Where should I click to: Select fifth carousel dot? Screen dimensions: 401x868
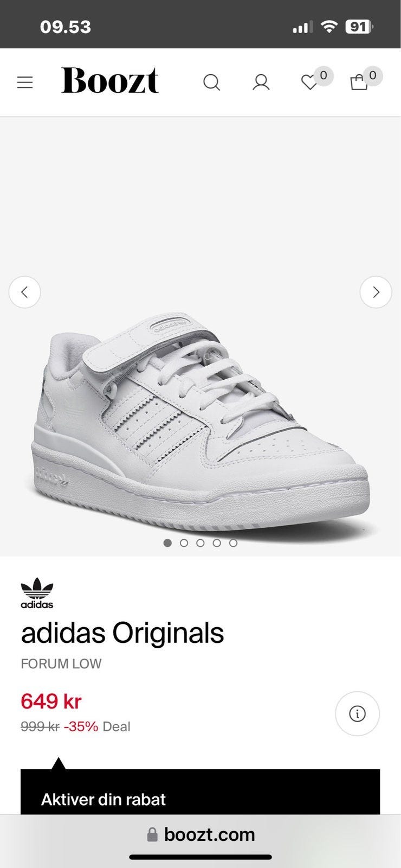click(x=233, y=542)
